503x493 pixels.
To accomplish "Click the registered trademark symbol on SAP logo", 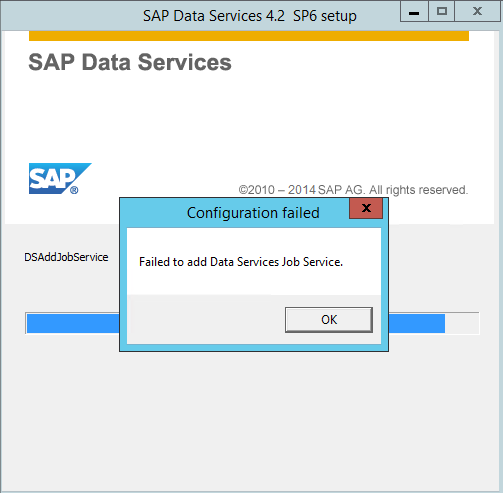I will [x=74, y=190].
